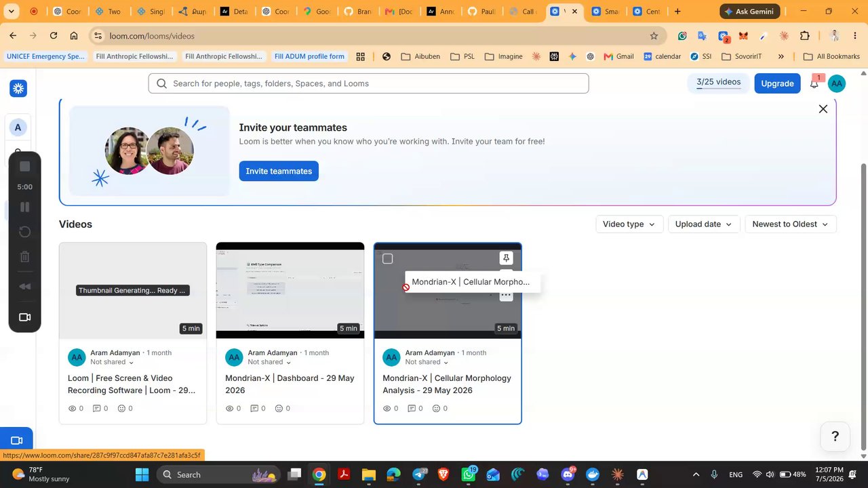The height and width of the screenshot is (488, 868).
Task: Focus the Loom search field
Action: click(x=368, y=83)
